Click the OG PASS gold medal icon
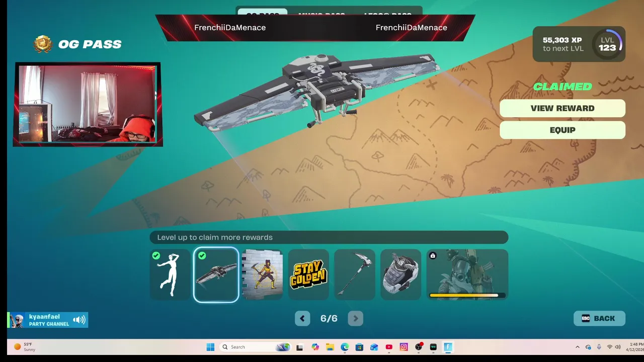The height and width of the screenshot is (362, 644). tap(43, 44)
